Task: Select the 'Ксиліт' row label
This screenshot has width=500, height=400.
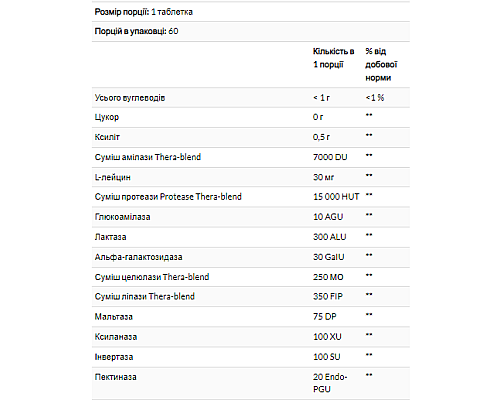Action: click(107, 137)
